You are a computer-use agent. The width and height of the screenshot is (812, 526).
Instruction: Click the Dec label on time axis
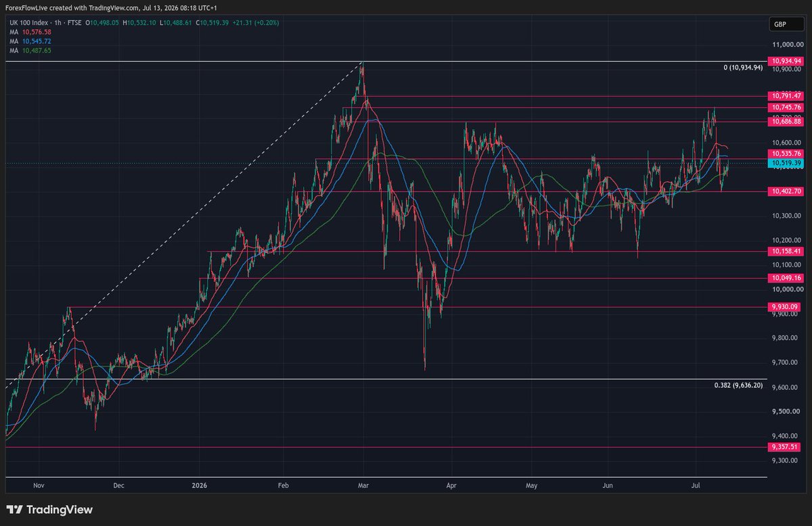[x=118, y=485]
